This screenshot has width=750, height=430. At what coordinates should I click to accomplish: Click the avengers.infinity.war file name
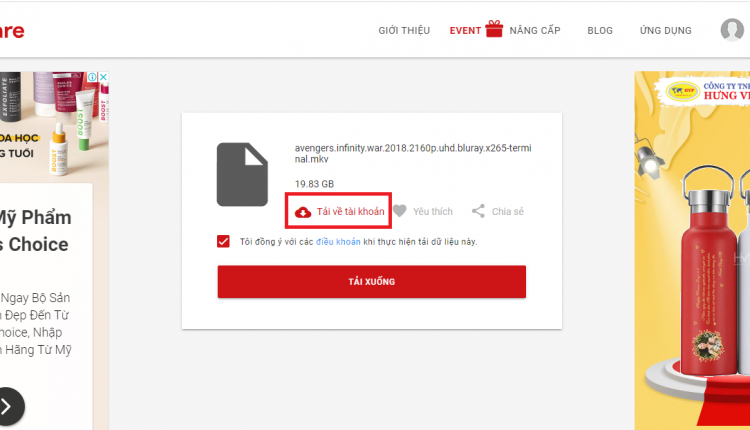(413, 154)
